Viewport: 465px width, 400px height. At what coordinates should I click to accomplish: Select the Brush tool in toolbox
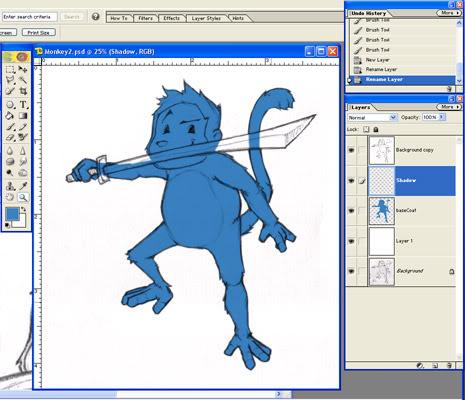coord(10,127)
